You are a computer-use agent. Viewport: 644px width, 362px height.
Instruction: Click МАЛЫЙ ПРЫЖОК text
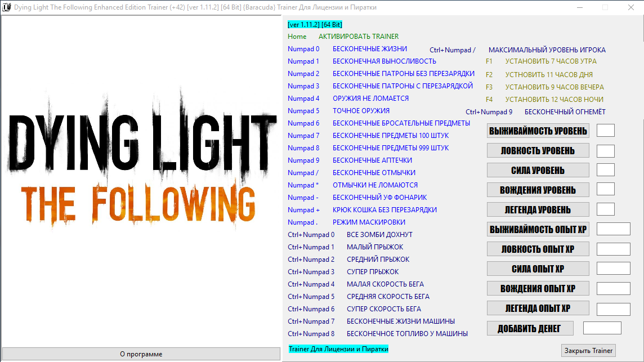click(375, 247)
